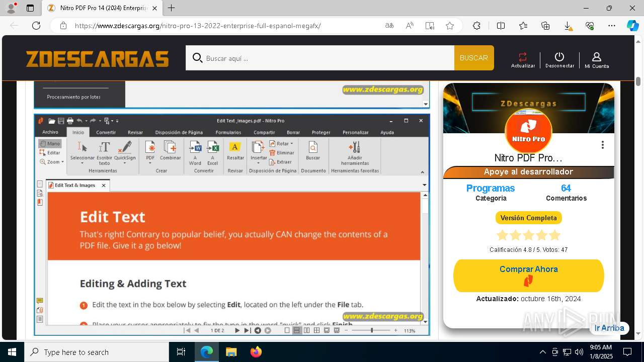Screen dimensions: 644x362
Task: Click the Task View taskbar icon
Action: tap(181, 352)
